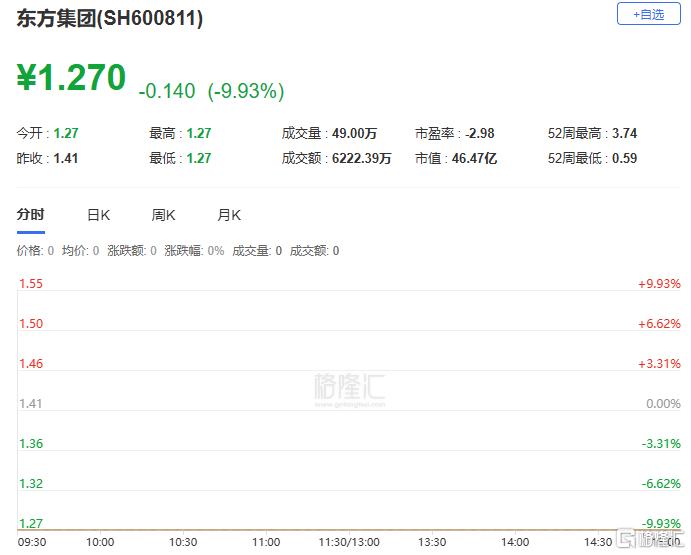
Task: Click the 成交量 volume 49.00万
Action: [x=354, y=133]
